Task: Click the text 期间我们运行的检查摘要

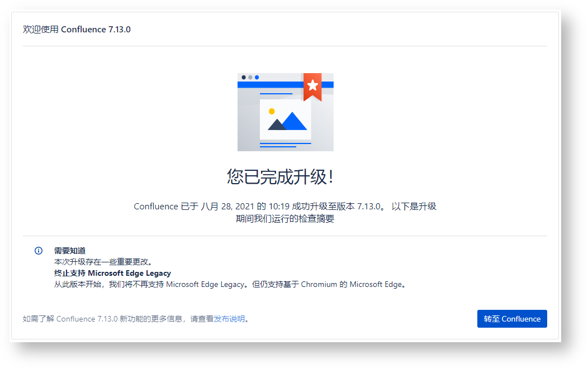Action: click(x=285, y=219)
